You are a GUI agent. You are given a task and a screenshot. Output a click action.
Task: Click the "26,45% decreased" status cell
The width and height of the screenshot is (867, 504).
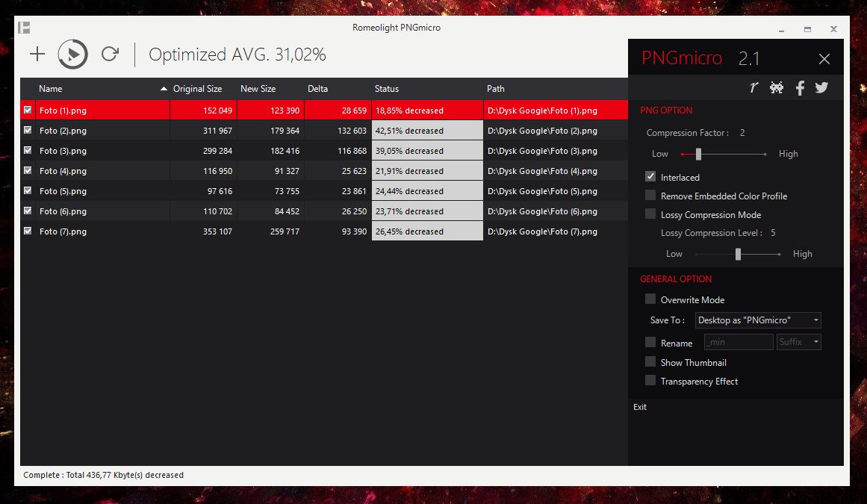click(427, 231)
